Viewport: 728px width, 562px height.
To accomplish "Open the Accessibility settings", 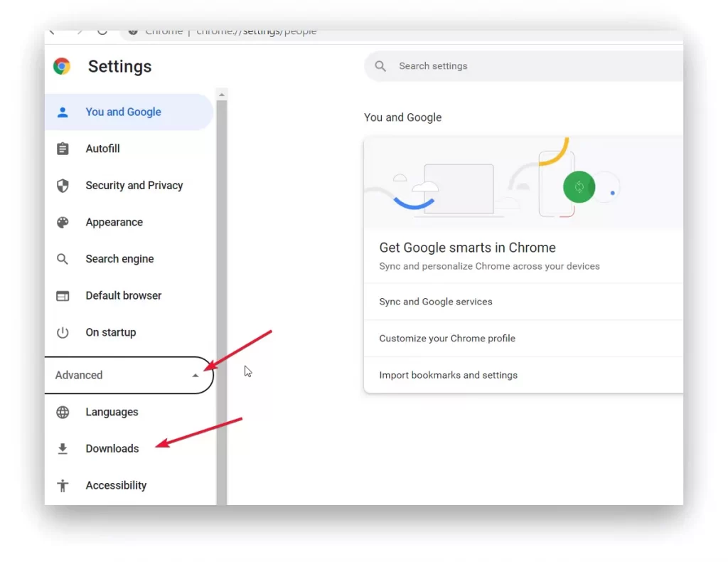I will pos(129,485).
